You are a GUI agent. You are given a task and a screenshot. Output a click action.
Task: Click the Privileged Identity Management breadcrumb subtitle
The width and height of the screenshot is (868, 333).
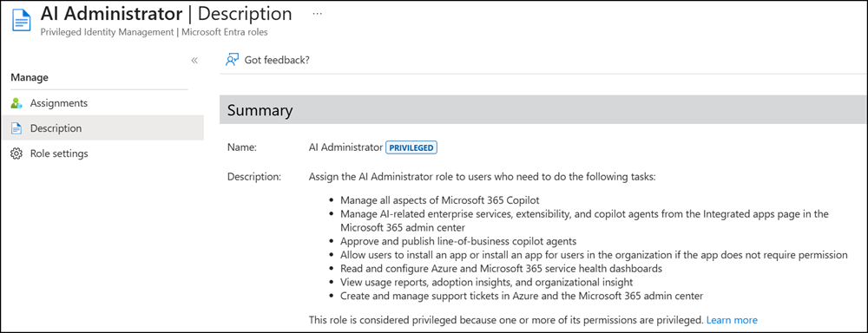(x=154, y=32)
